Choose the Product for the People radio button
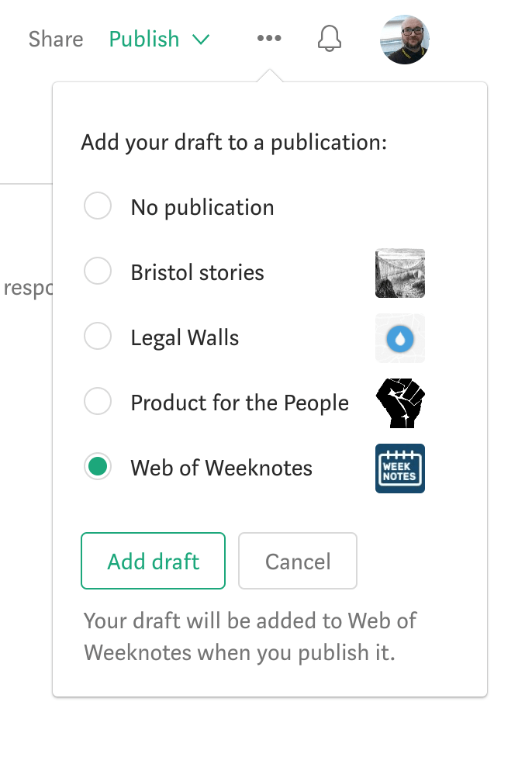532x771 pixels. click(98, 403)
